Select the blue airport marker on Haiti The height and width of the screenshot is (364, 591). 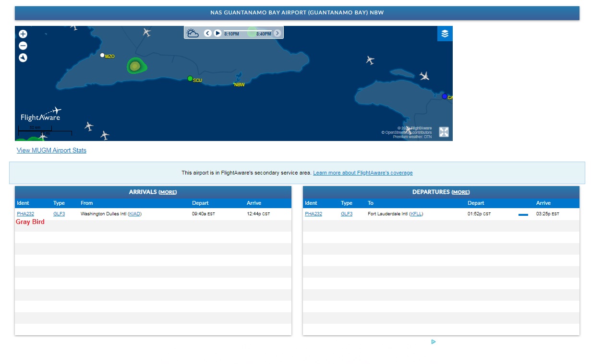click(x=445, y=96)
